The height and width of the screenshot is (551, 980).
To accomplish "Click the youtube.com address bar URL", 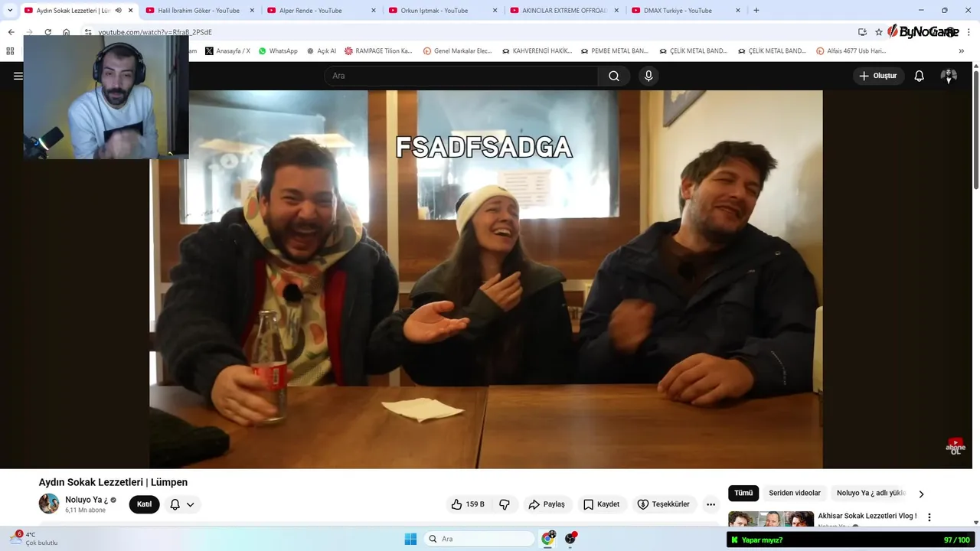I will point(155,32).
